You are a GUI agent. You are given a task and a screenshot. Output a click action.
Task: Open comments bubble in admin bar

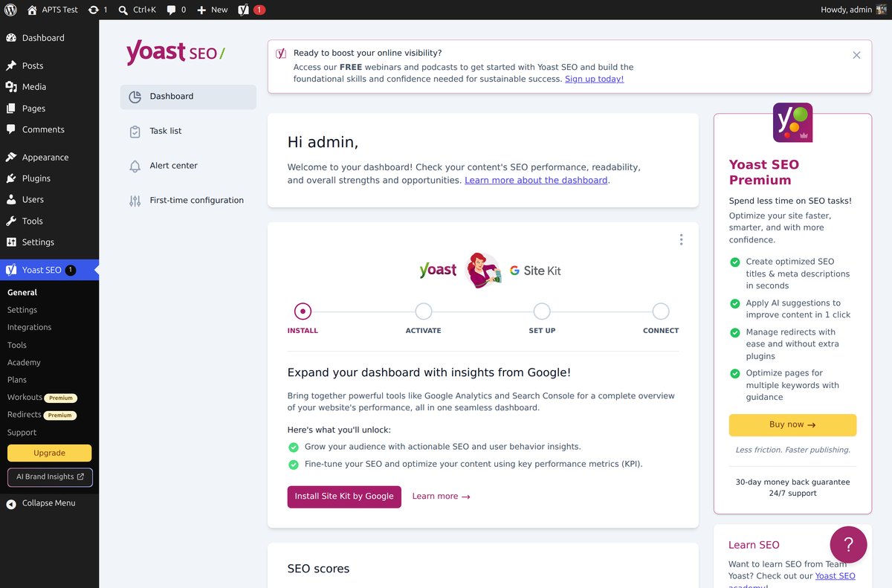click(176, 10)
